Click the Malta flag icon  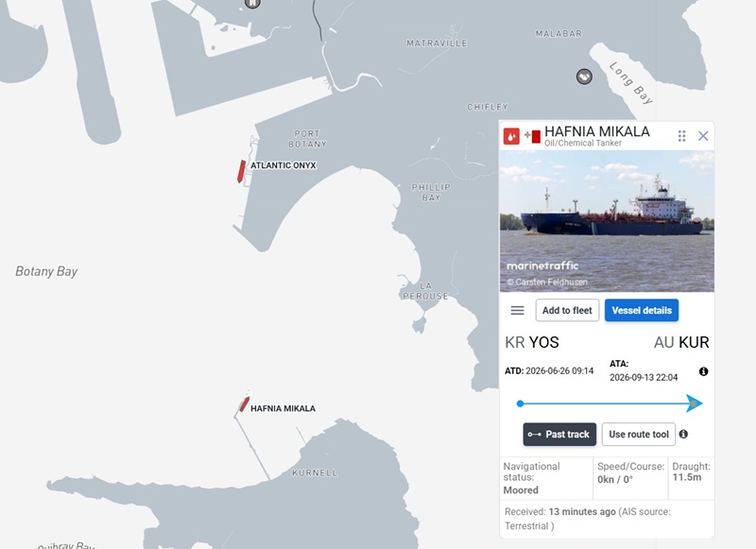point(532,136)
